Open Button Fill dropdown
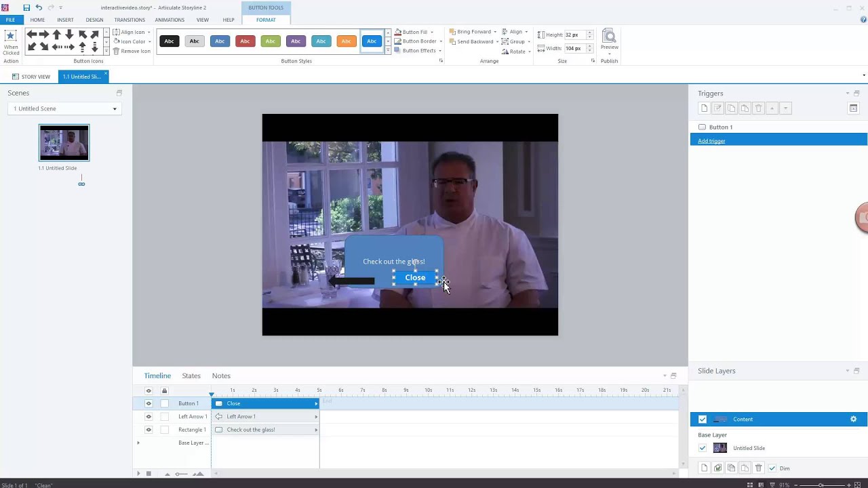Image resolution: width=868 pixels, height=488 pixels. tap(414, 32)
